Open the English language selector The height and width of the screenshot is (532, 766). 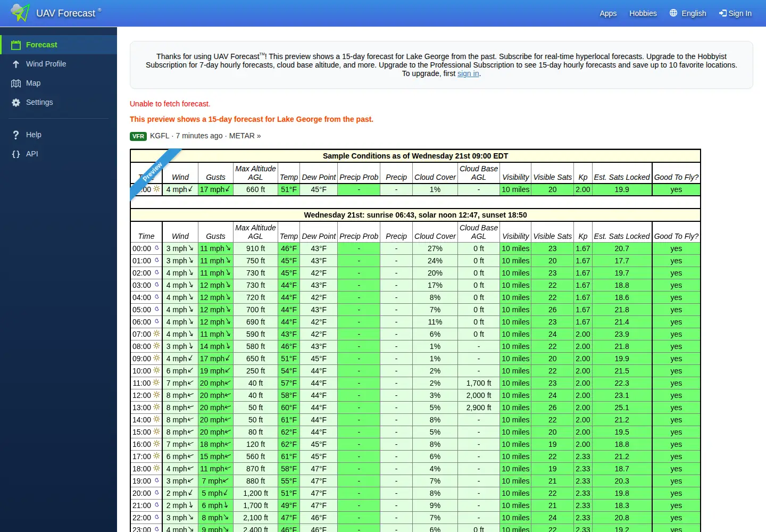coord(688,13)
